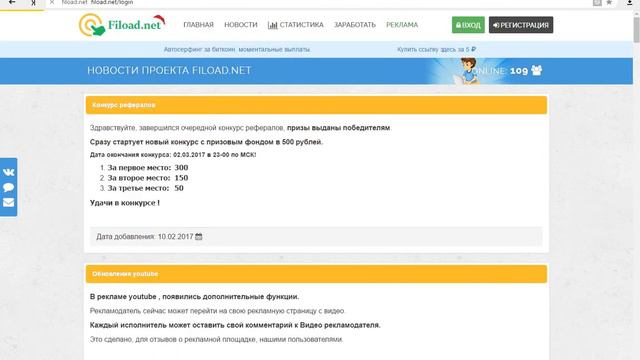Viewport: 640px width, 360px height.
Task: Click the Дата окончания конкурса line
Action: click(173, 155)
